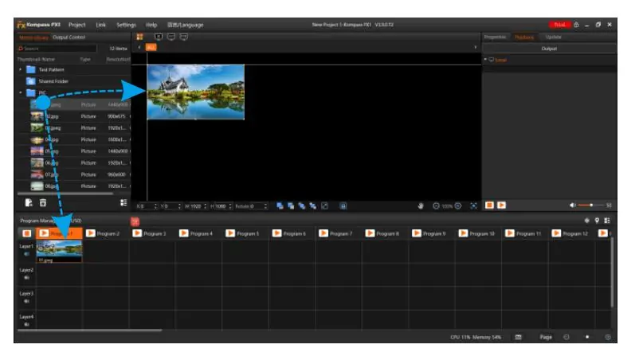Switch to the Output Control tab
The width and height of the screenshot is (643, 364).
[69, 37]
